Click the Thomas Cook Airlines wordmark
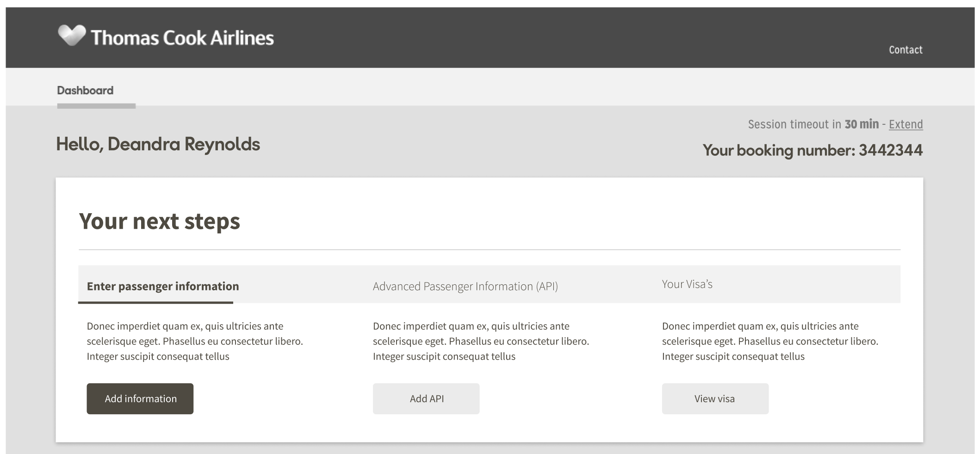980x454 pixels. click(x=182, y=38)
